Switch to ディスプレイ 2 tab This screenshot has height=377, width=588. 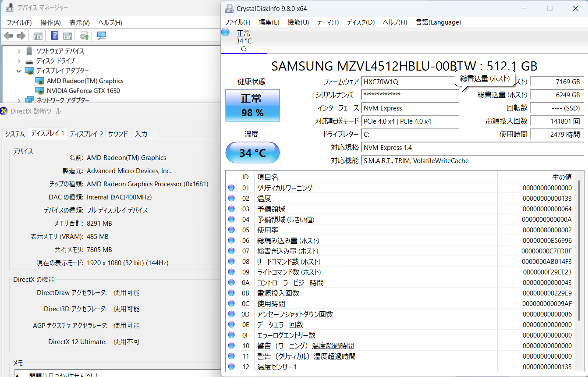coord(86,134)
